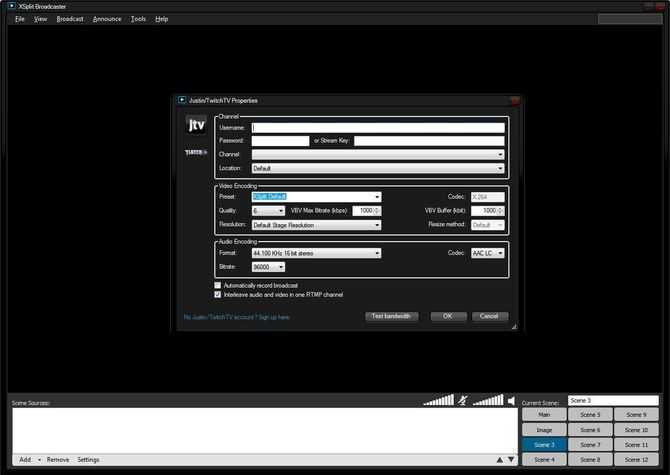This screenshot has width=670, height=475.
Task: Enable Automatically record broadcast checkbox
Action: pos(217,285)
